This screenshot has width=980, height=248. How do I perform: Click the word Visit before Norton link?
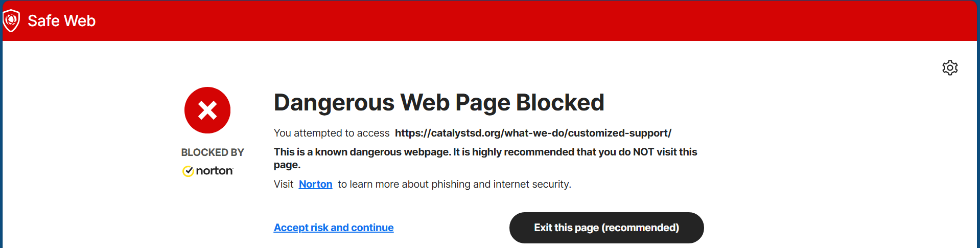tap(284, 184)
